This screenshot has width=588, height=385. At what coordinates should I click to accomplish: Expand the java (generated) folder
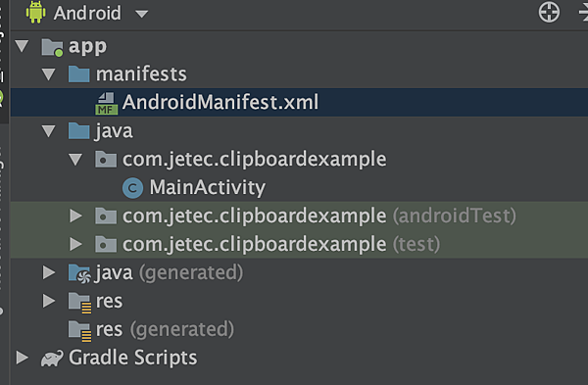49,272
